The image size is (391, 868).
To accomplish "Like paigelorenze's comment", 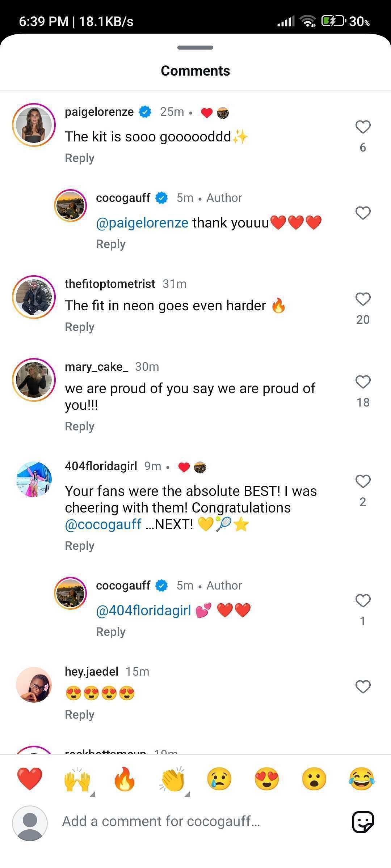I will tap(363, 127).
